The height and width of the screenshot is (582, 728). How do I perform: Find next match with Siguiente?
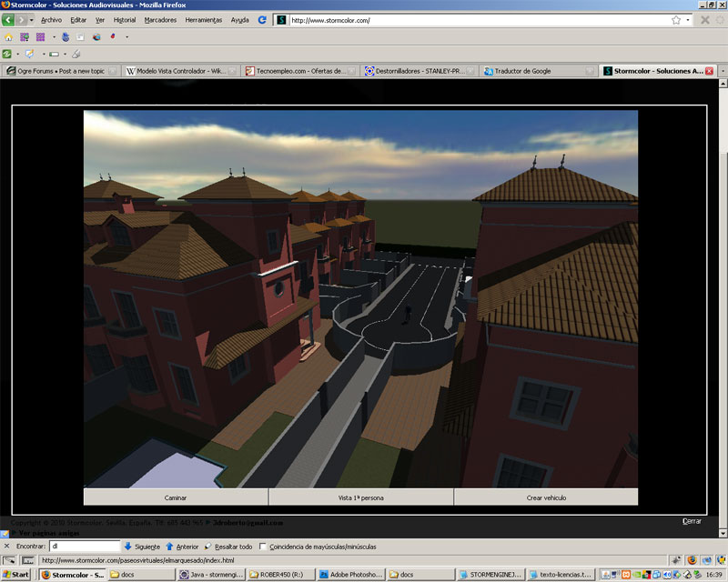(142, 547)
